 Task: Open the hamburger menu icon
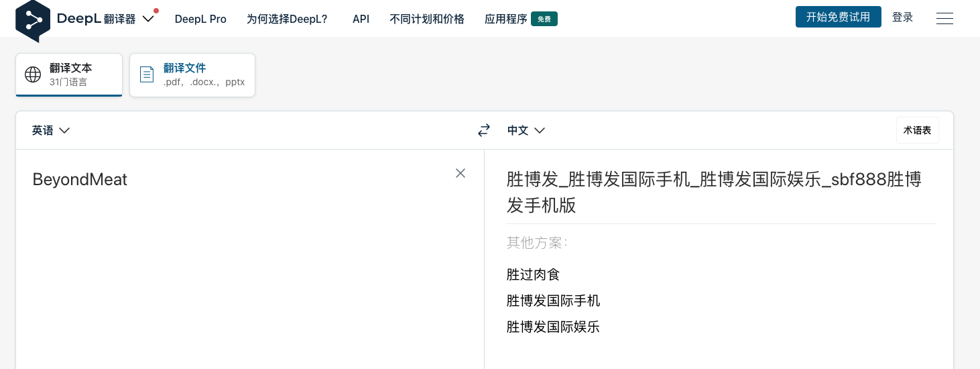pyautogui.click(x=944, y=19)
